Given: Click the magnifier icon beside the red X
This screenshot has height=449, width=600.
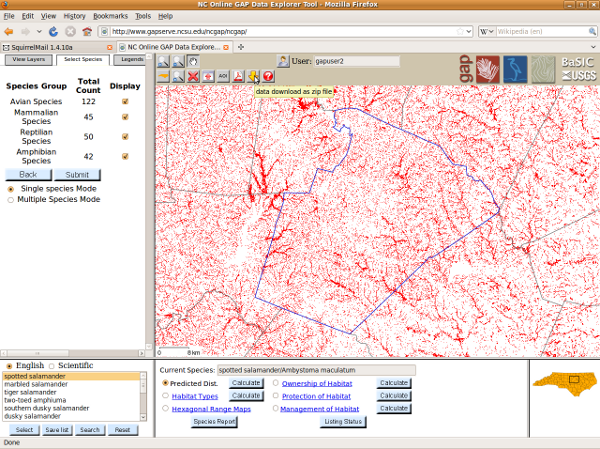Looking at the screenshot, I should coord(178,76).
